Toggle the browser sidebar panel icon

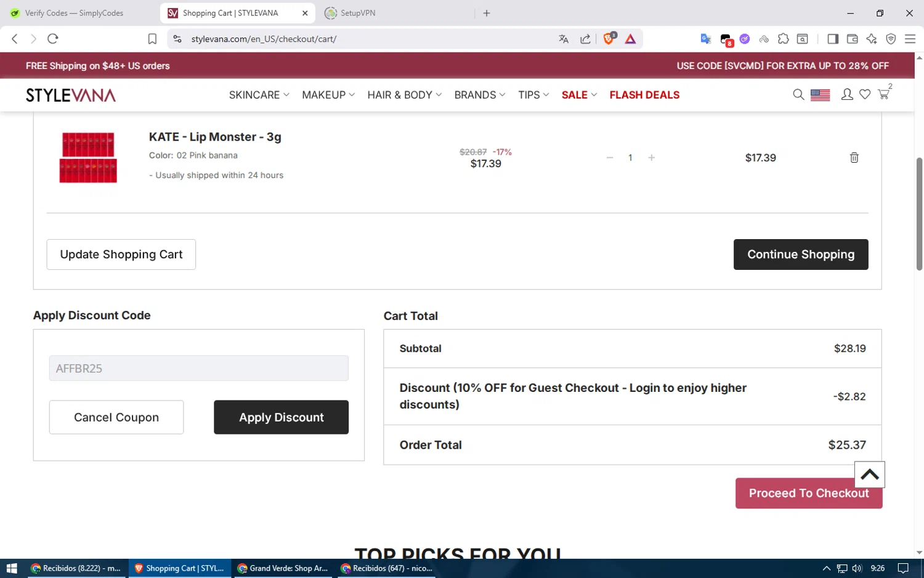[x=833, y=39]
